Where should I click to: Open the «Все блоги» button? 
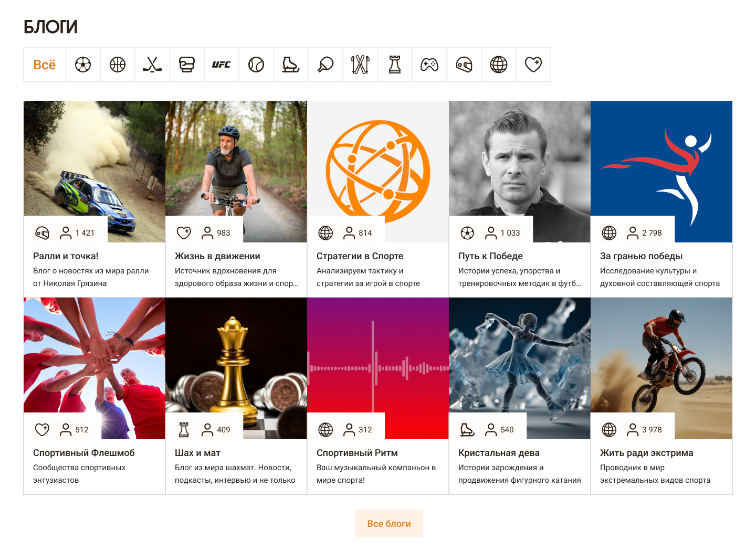coord(389,524)
